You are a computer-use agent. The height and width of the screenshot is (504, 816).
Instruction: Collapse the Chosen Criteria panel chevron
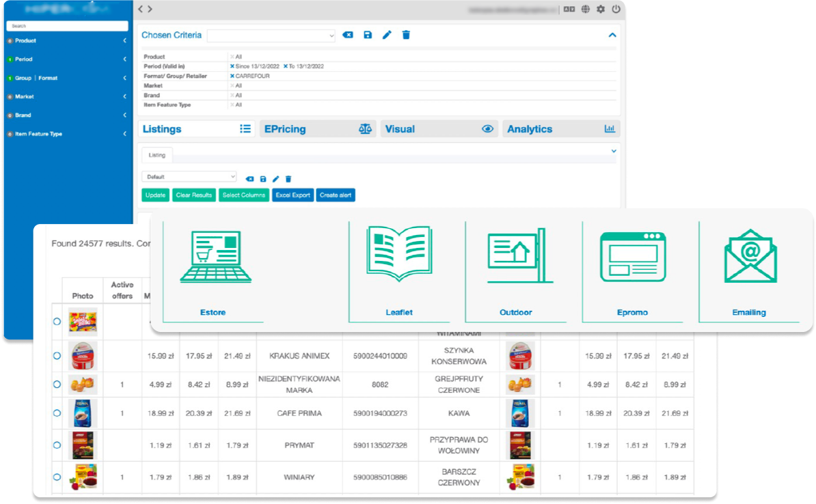pos(612,35)
